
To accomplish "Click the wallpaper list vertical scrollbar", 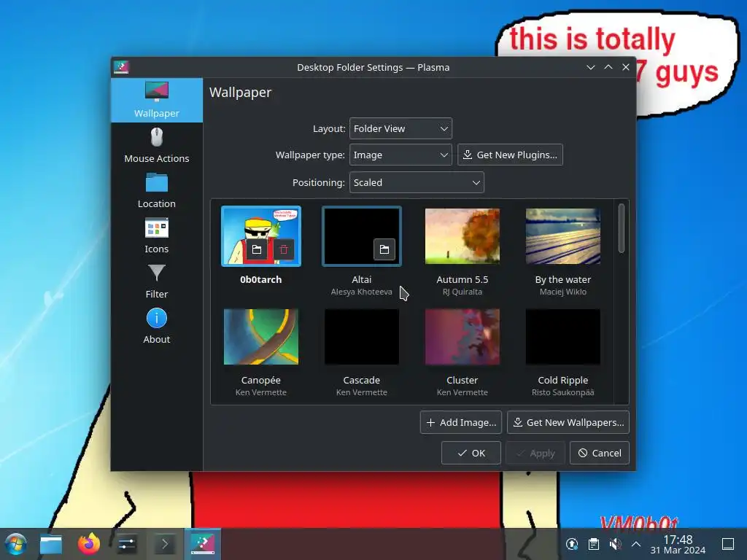I will [x=622, y=228].
